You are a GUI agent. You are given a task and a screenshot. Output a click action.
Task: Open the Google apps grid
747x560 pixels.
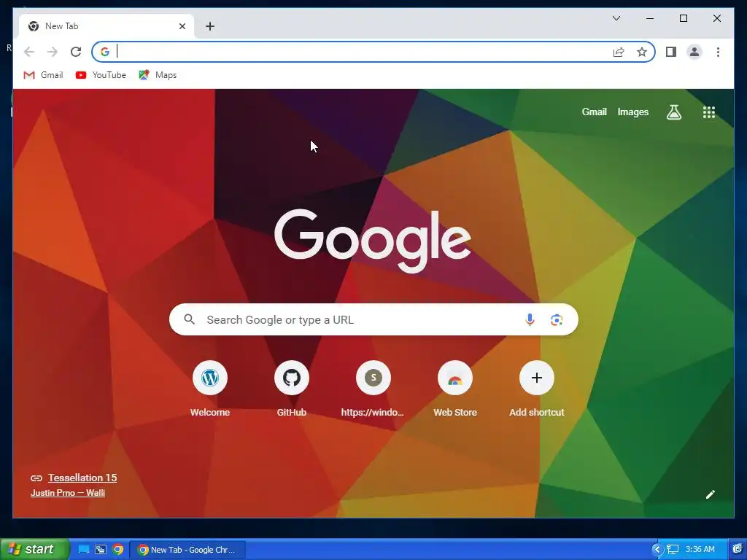pyautogui.click(x=709, y=112)
